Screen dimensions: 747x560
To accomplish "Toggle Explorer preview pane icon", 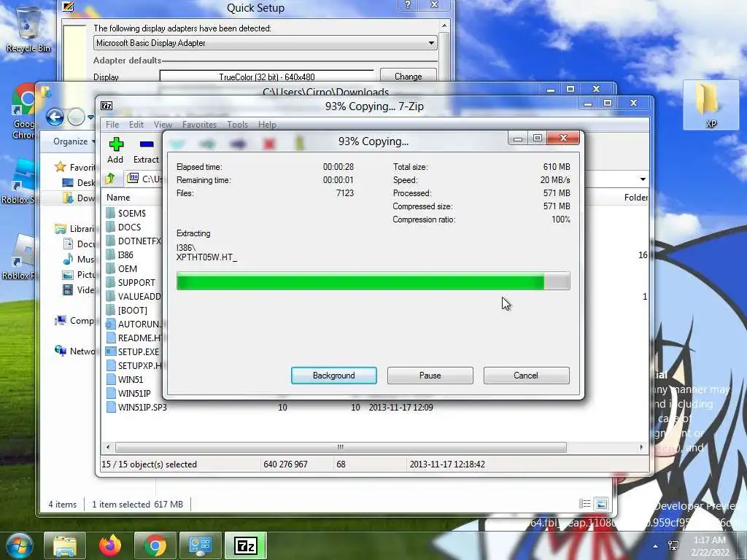I will tap(602, 504).
